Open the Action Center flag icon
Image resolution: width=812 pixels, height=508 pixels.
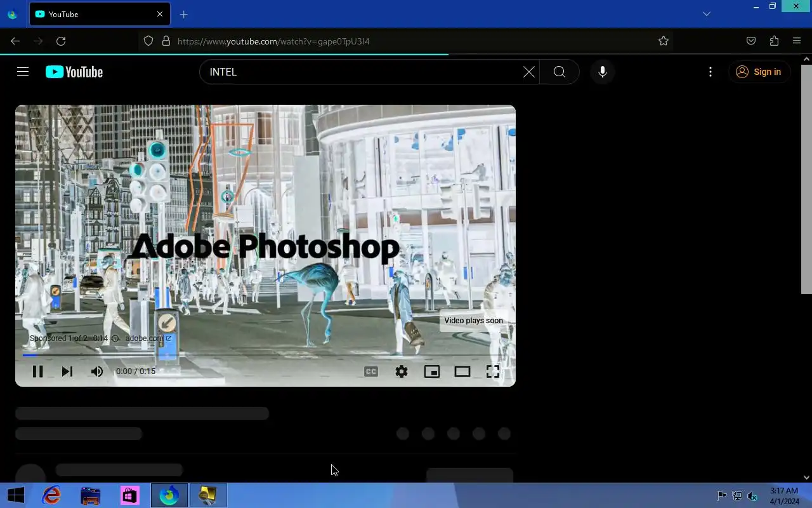[722, 496]
